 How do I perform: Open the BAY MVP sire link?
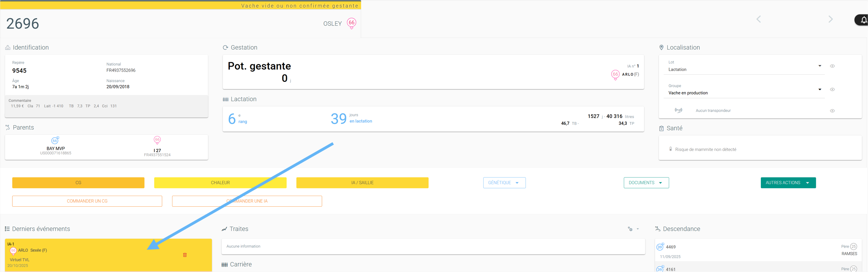click(56, 149)
